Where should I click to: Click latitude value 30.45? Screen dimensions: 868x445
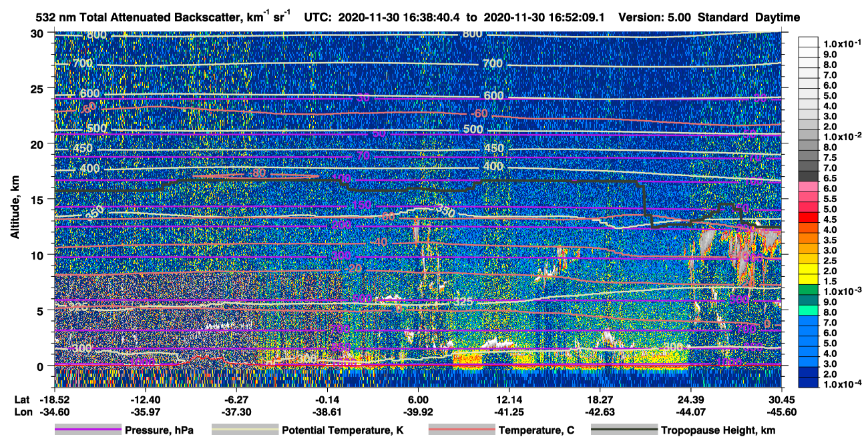[x=782, y=400]
